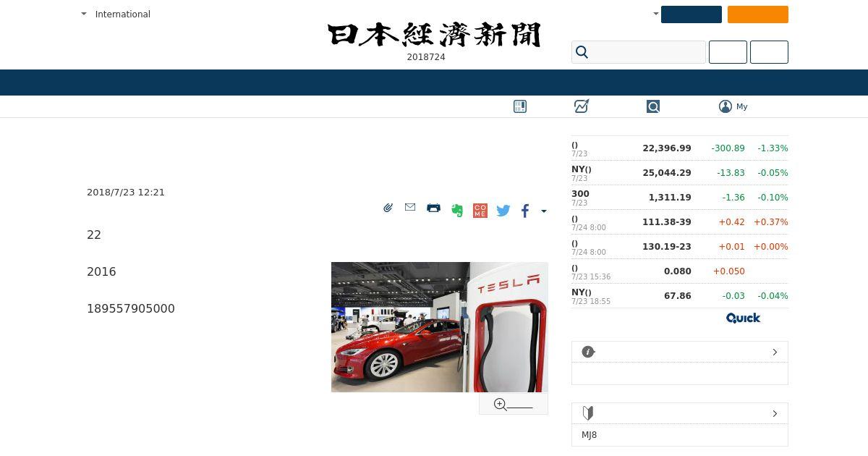Viewport: 868px width, 456px height.
Task: Save the article to Evernote
Action: (x=456, y=211)
